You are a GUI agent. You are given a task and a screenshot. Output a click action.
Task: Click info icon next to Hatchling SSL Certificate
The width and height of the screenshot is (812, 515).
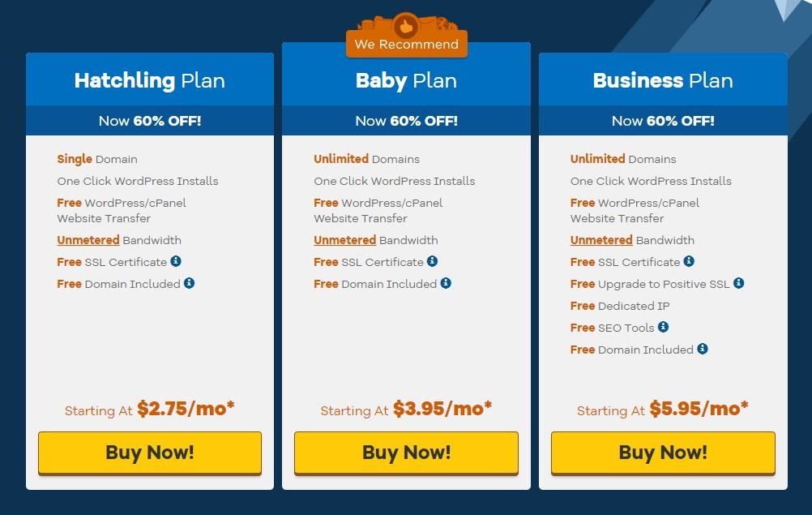click(x=176, y=261)
